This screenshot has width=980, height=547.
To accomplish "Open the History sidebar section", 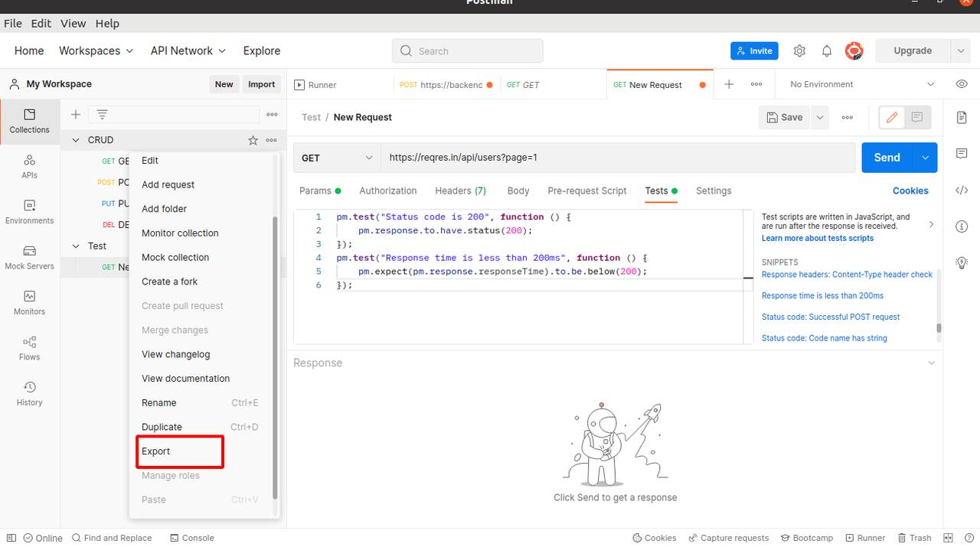I will [29, 394].
